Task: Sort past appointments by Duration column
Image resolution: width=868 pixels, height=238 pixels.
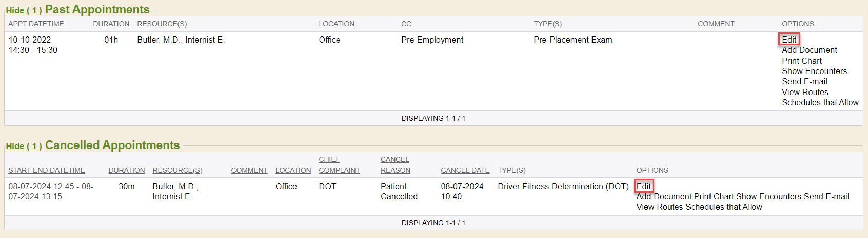Action: click(111, 24)
